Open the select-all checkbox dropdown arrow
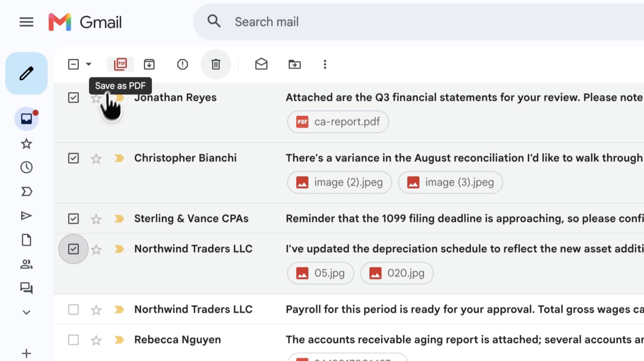Screen dimensions: 644x361 point(89,64)
